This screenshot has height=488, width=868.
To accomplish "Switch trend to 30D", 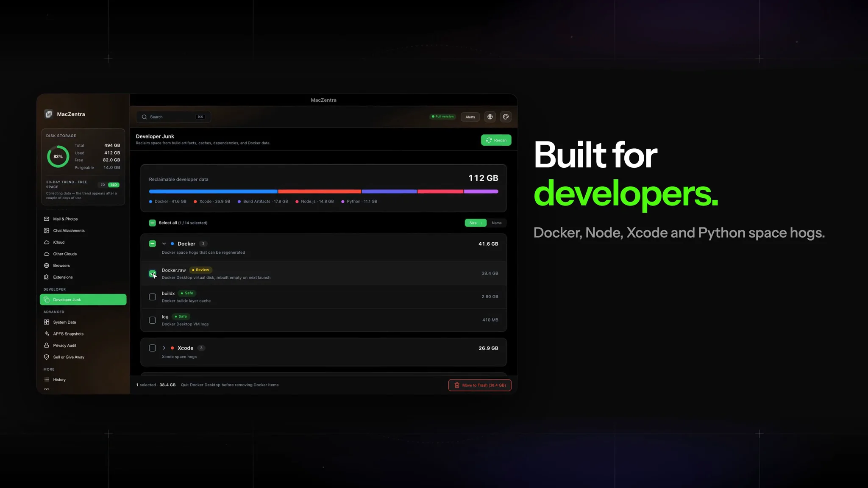I will 114,185.
